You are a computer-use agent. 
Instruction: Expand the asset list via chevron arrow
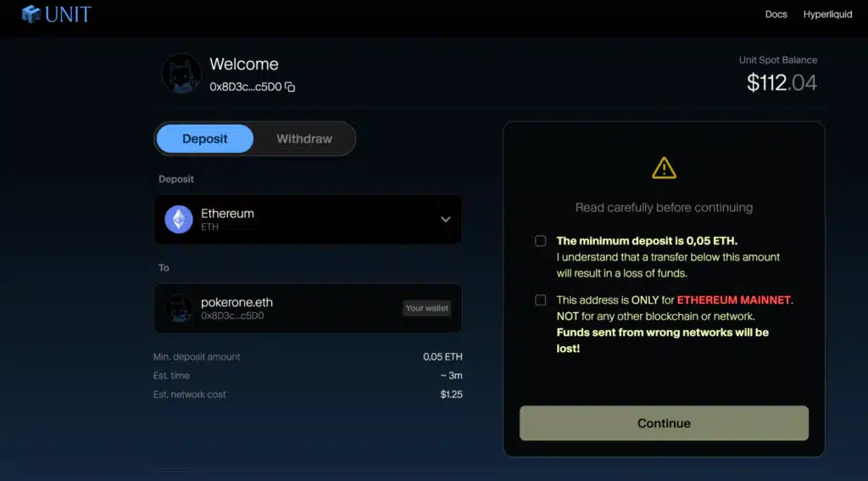[x=445, y=220]
